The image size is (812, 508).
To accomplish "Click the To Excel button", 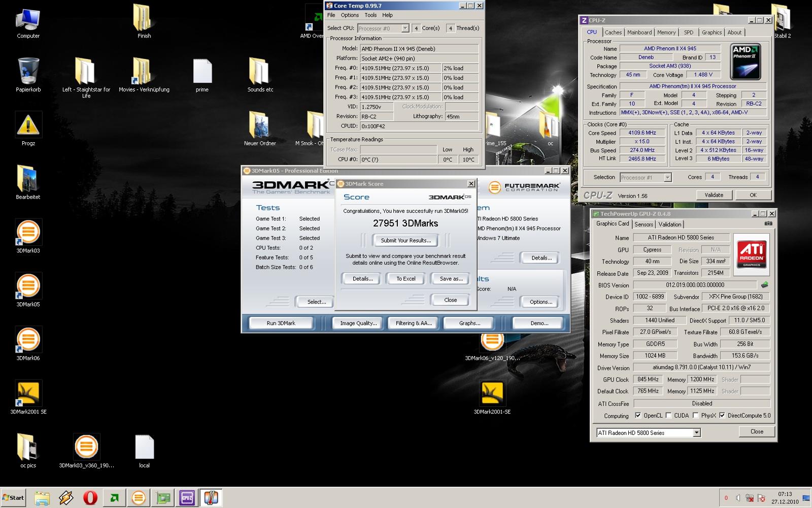I will coord(405,278).
